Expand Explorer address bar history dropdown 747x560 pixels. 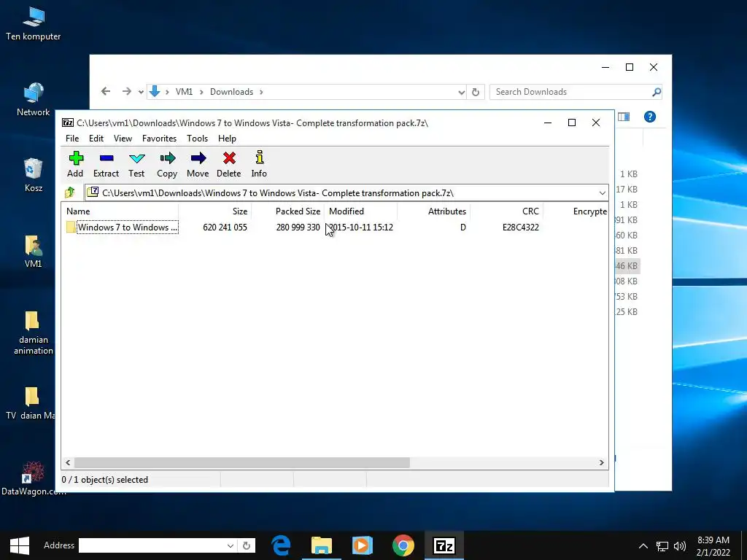coord(461,93)
